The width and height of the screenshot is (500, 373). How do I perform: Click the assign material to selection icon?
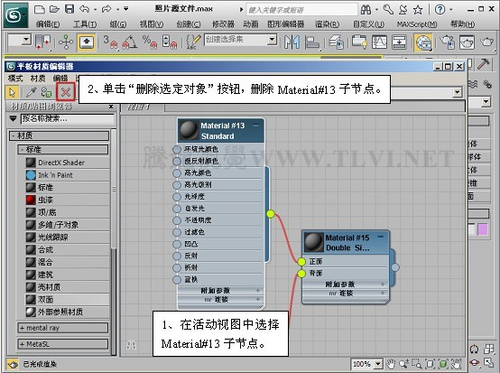46,92
